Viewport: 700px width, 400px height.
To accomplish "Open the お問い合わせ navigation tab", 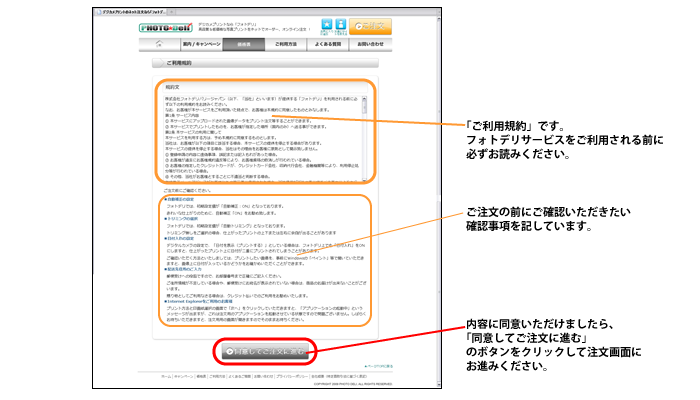I will [368, 45].
